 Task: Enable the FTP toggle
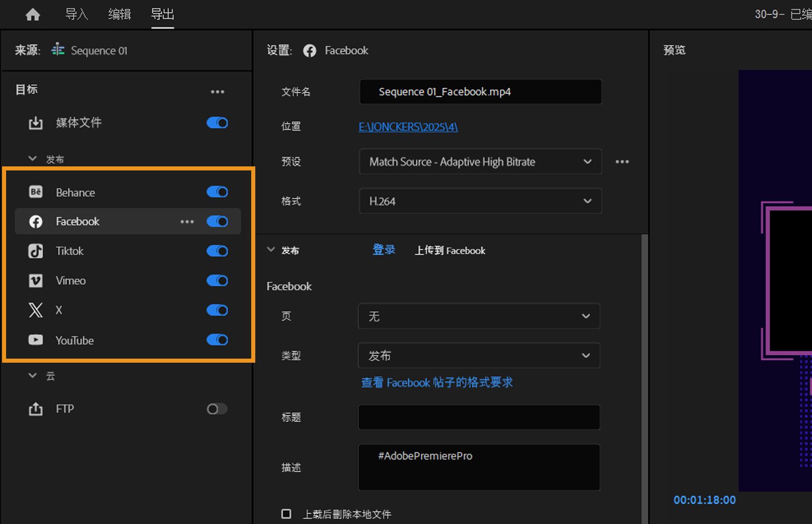tap(217, 409)
